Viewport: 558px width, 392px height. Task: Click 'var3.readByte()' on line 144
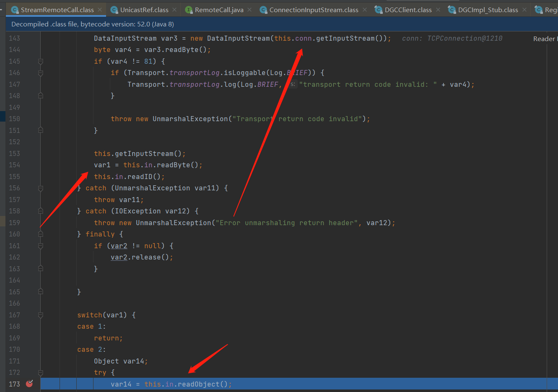[175, 49]
